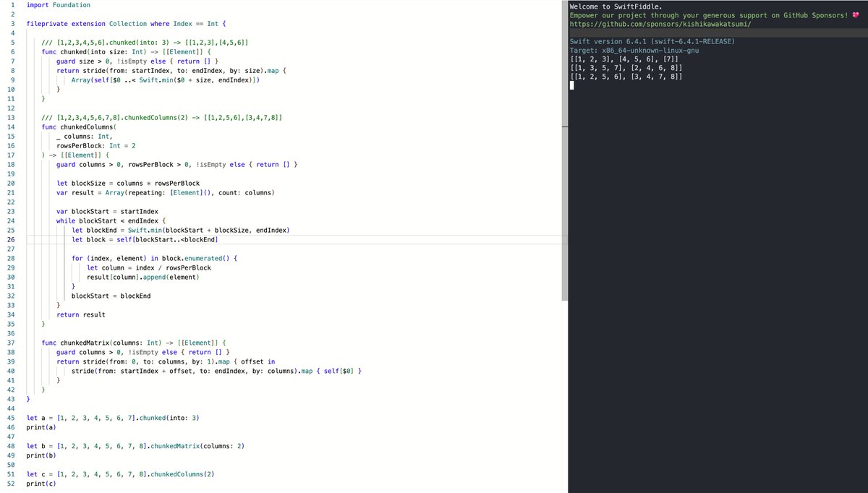Click console output "[[1, 3, 5, 7], [2, 4, 6, 8]]"

626,67
